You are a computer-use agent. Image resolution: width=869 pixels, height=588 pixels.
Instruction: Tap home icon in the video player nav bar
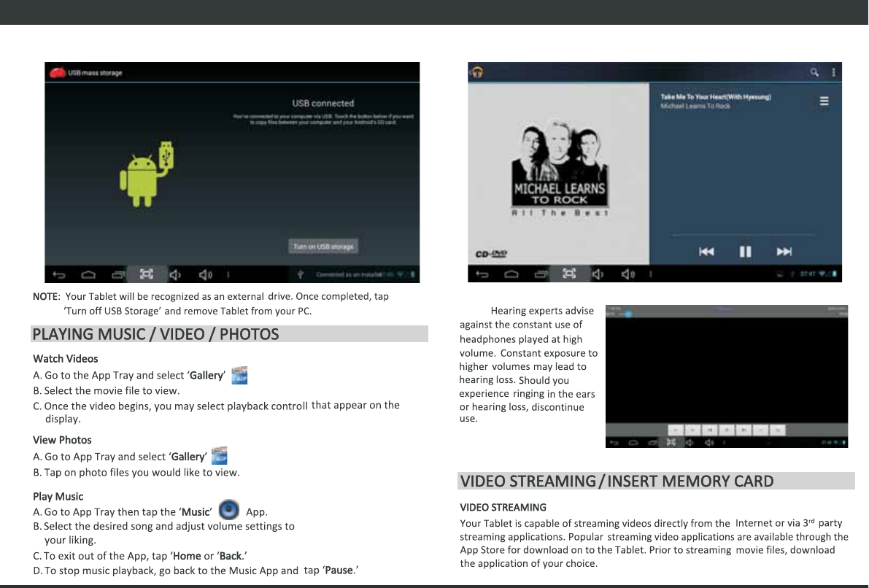click(633, 442)
